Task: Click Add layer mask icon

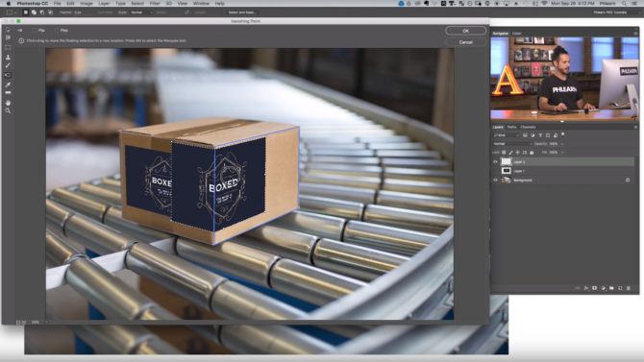Action: [594, 288]
